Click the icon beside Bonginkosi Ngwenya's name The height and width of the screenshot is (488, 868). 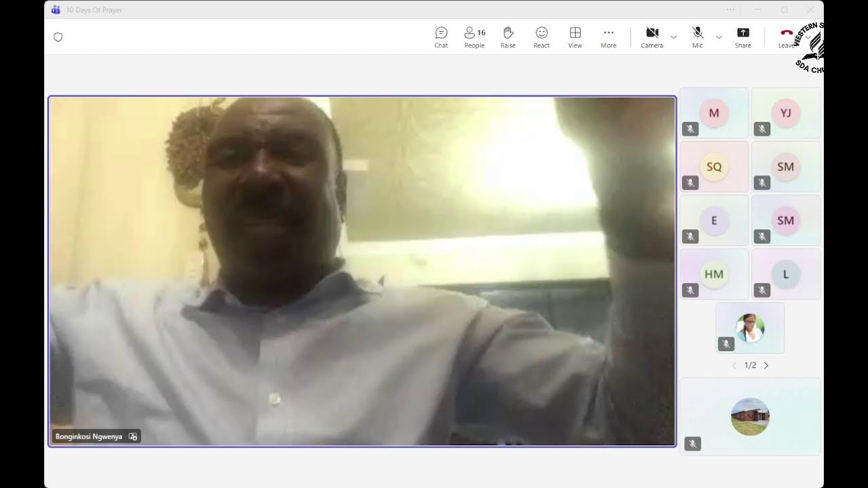tap(133, 436)
